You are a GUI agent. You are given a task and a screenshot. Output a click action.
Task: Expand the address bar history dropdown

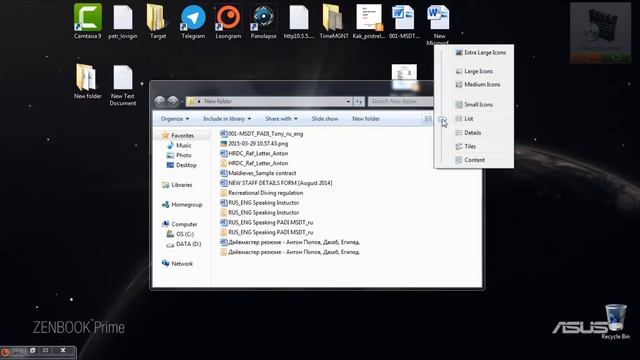pos(348,101)
